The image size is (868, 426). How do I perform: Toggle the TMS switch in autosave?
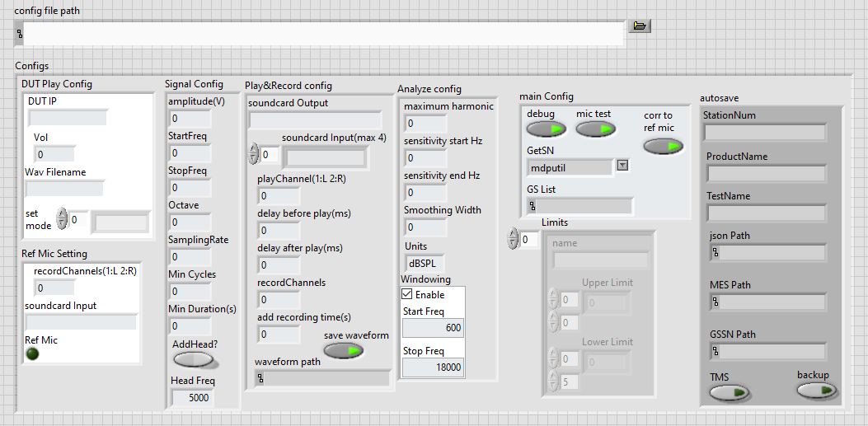(730, 392)
